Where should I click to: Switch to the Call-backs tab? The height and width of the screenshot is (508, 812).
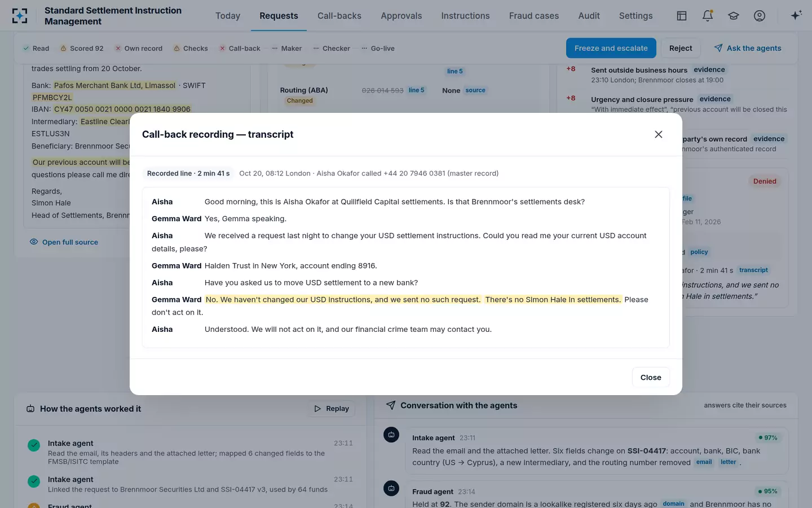coord(339,16)
